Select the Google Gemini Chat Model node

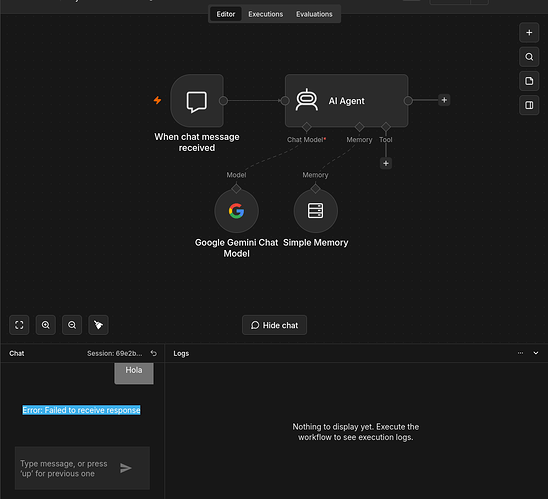tap(236, 211)
